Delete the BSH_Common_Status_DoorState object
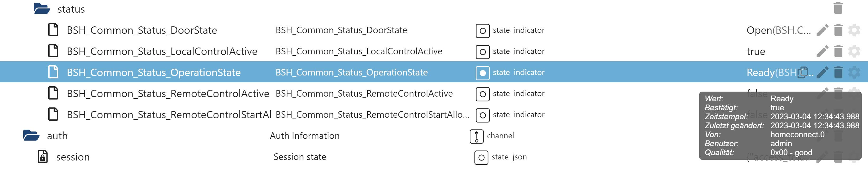 click(x=838, y=30)
